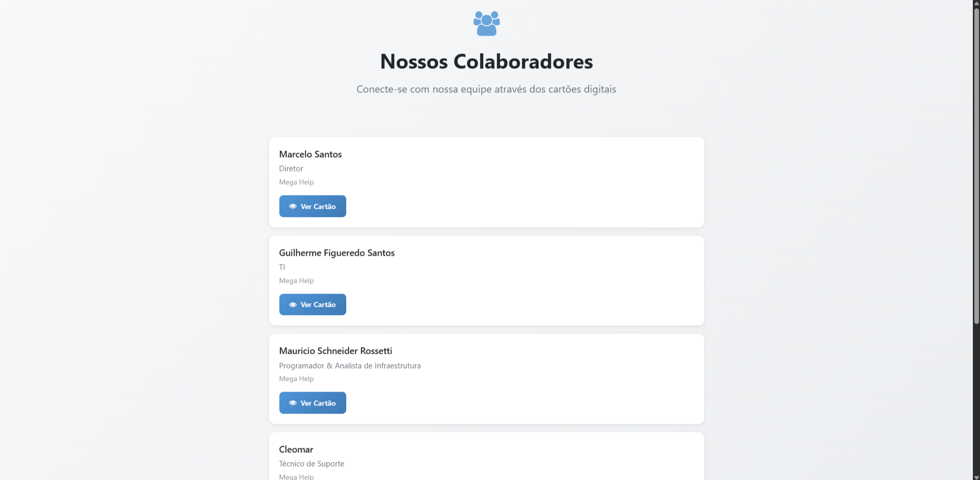Click the eye icon on Marcelo Santos' button

293,206
